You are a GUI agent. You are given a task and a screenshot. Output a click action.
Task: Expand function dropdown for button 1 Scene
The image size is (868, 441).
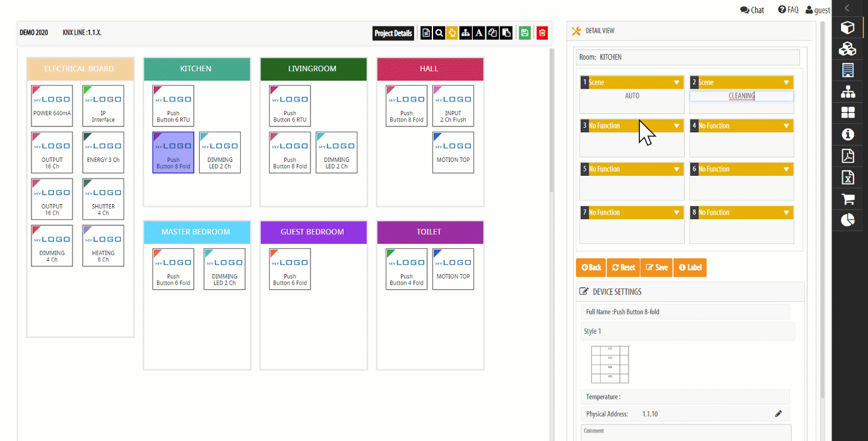(x=676, y=83)
